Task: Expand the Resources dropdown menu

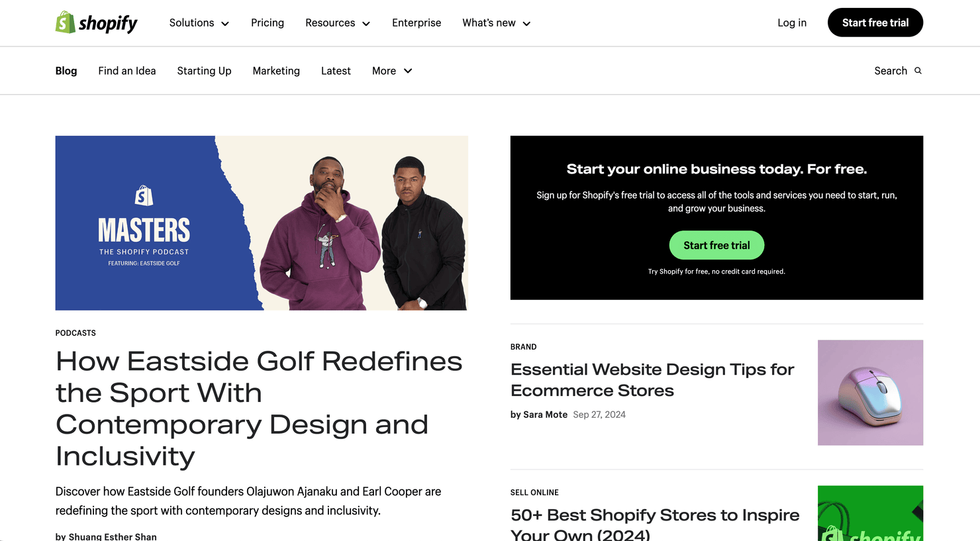Action: [x=337, y=23]
